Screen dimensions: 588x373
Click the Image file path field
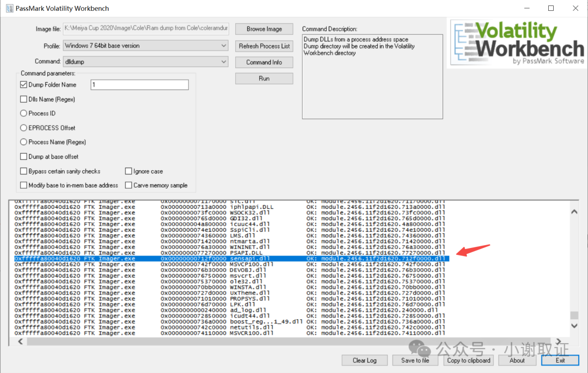point(145,29)
